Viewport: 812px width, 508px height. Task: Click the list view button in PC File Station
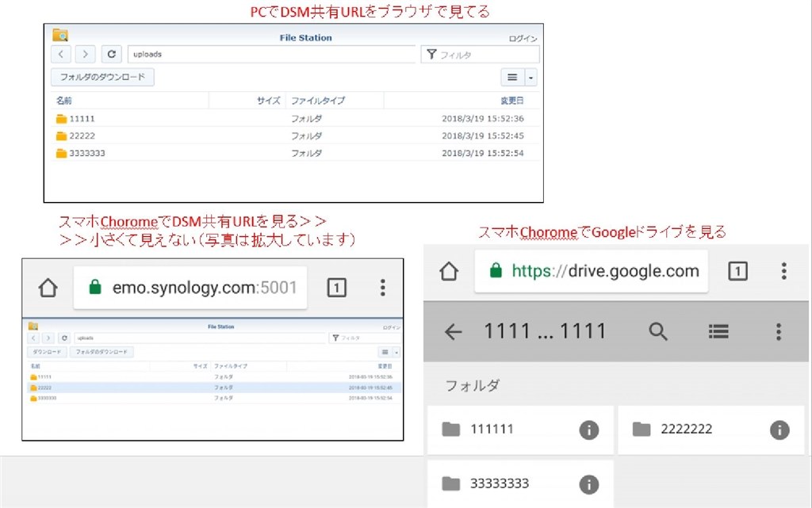click(x=513, y=78)
